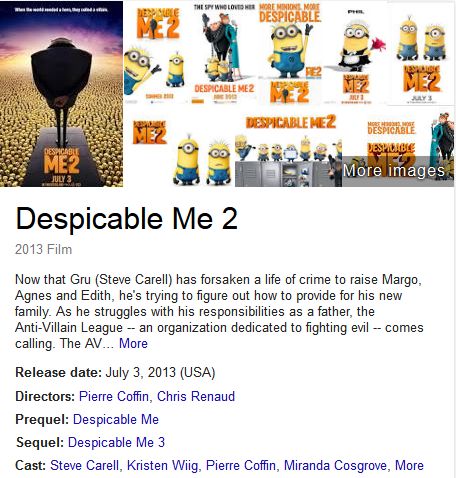456x478 pixels.
Task: Open the waving minion 'More Despicable' poster
Action: coord(290,53)
